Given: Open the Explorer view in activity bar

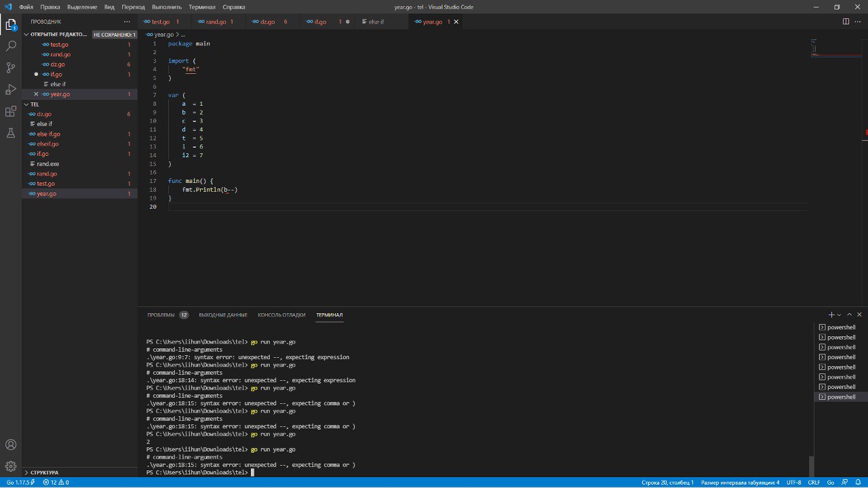Looking at the screenshot, I should 11,25.
